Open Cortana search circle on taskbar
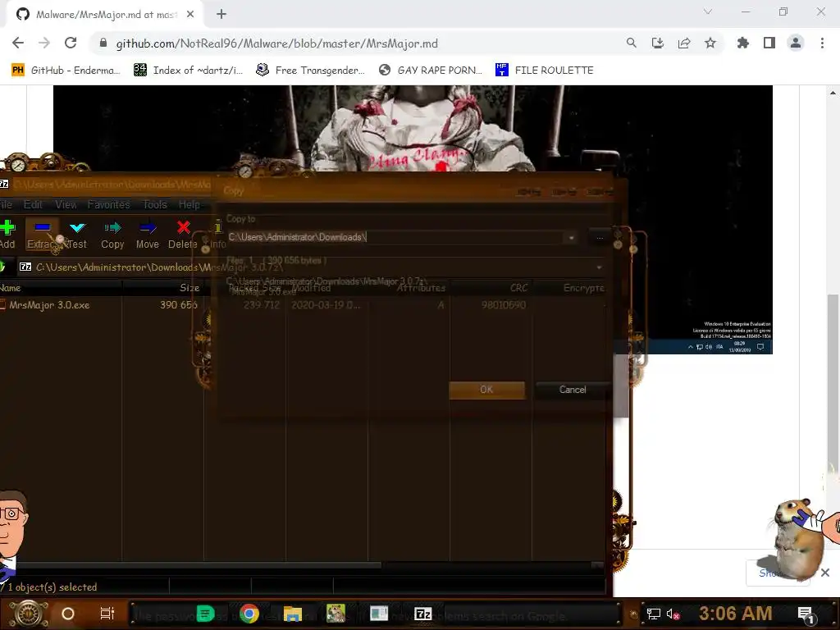Screen dimensions: 840x630 (68, 614)
